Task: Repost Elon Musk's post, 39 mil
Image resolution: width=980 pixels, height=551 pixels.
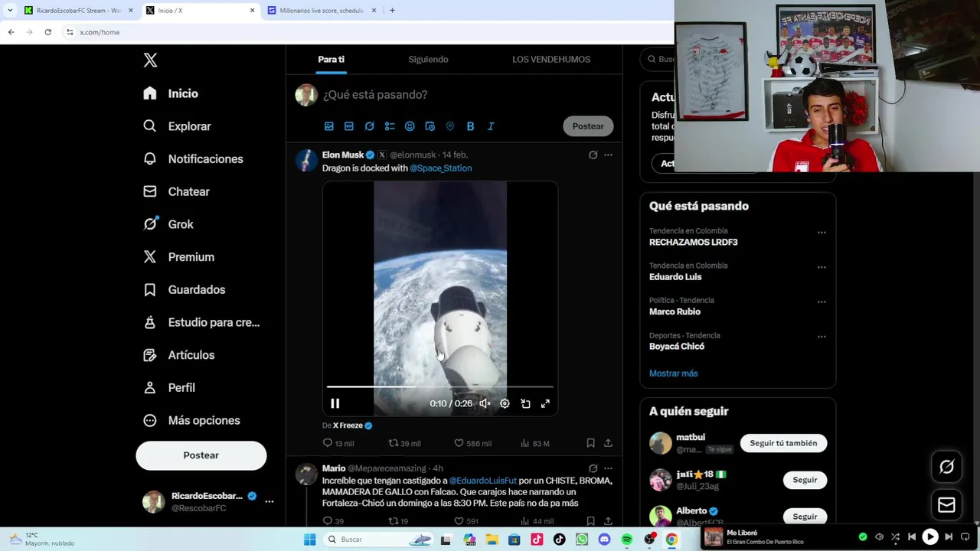Action: pyautogui.click(x=404, y=444)
